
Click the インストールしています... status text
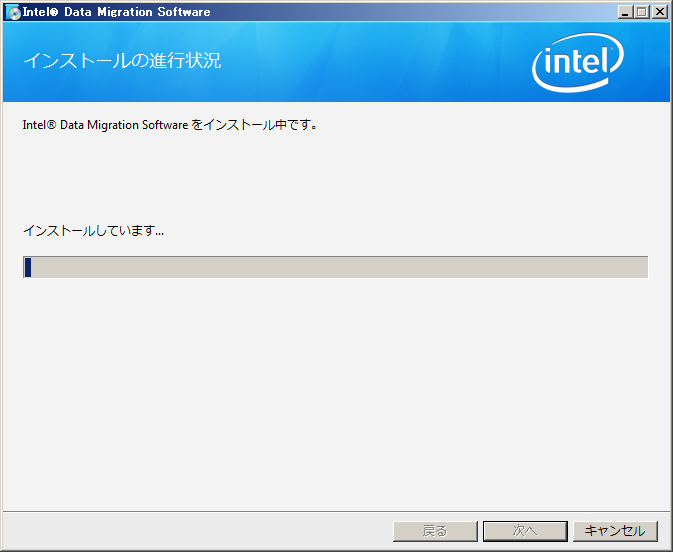click(93, 231)
